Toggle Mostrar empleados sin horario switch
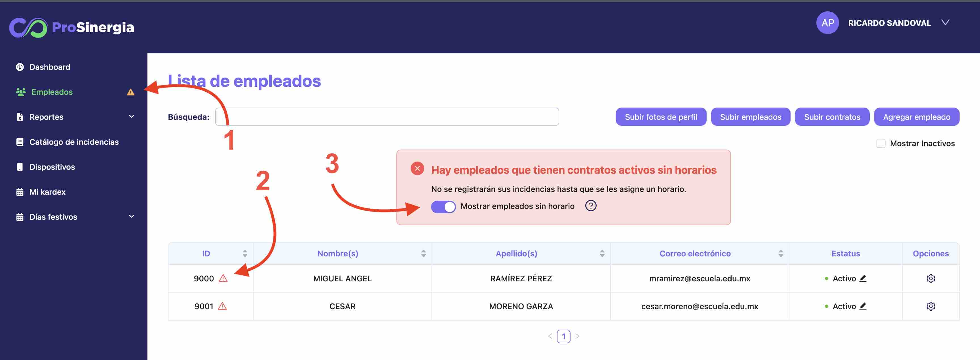 coord(443,206)
